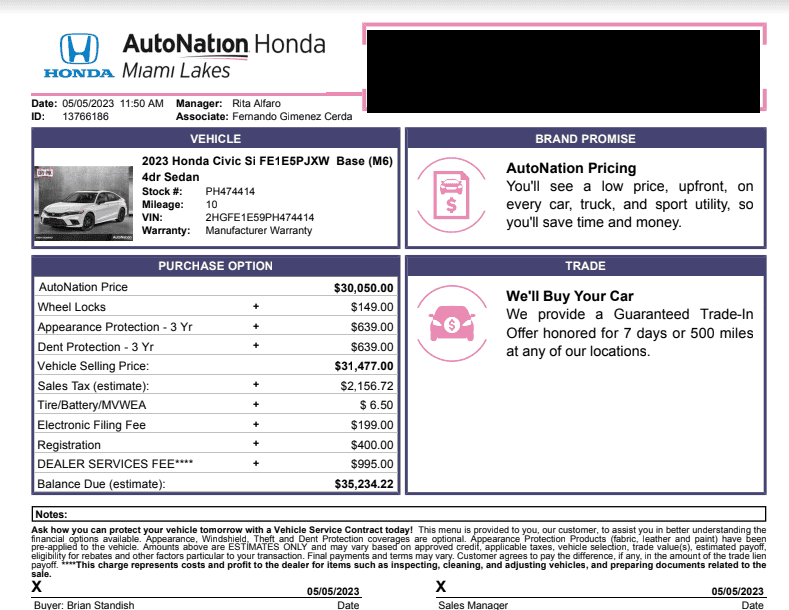
Task: Click the Notes field
Action: [x=399, y=514]
